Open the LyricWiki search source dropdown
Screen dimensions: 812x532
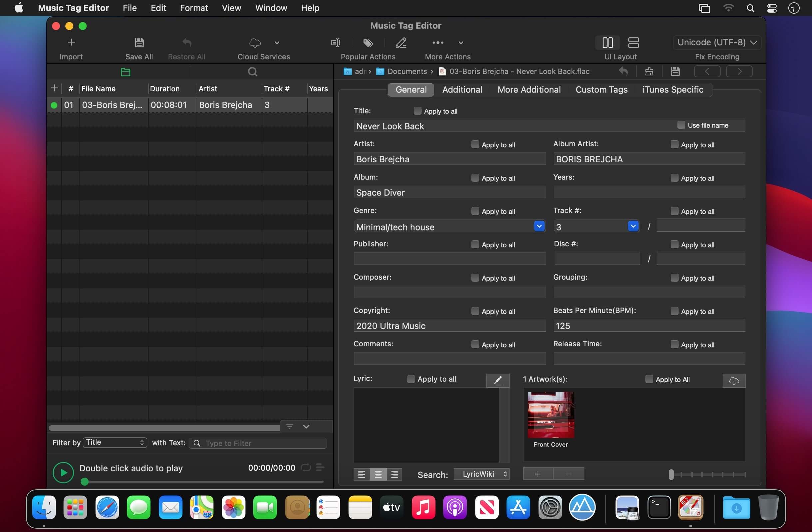[481, 474]
